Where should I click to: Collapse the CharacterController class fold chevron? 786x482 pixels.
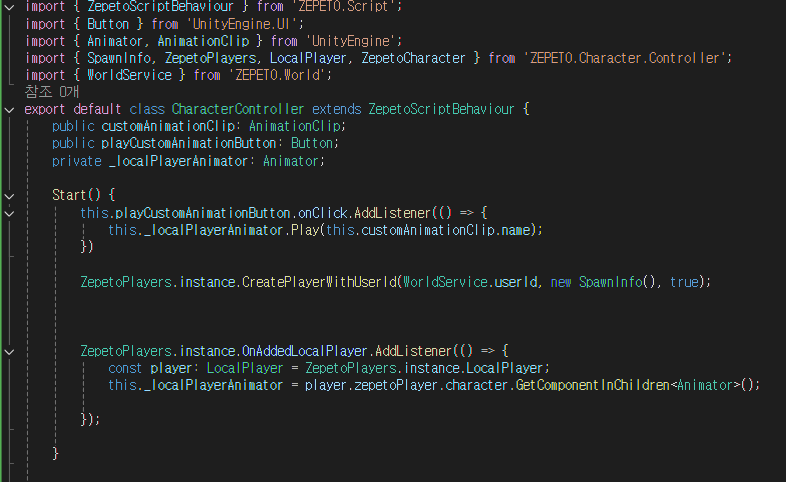pos(9,110)
